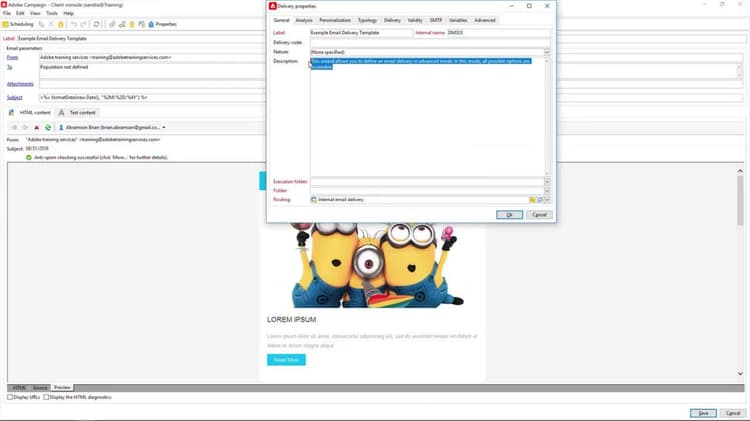Image resolution: width=750 pixels, height=421 pixels.
Task: Expand the Nature dropdown in Delivery properties
Action: click(547, 52)
